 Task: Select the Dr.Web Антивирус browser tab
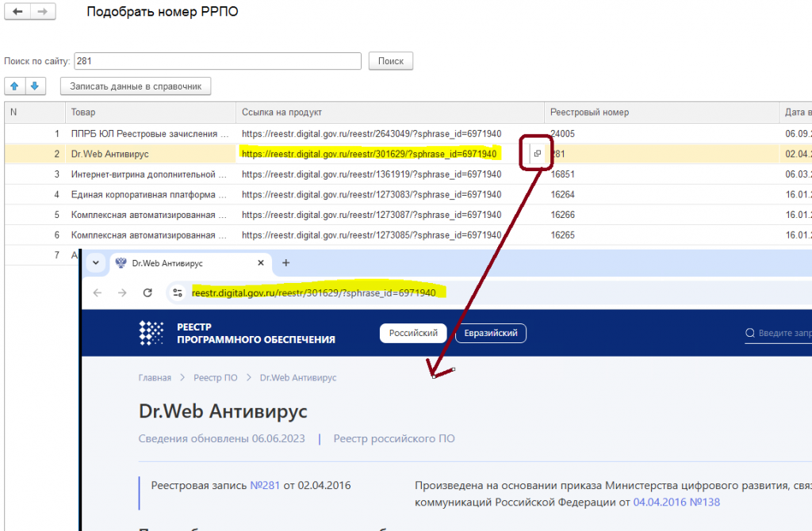click(x=190, y=263)
